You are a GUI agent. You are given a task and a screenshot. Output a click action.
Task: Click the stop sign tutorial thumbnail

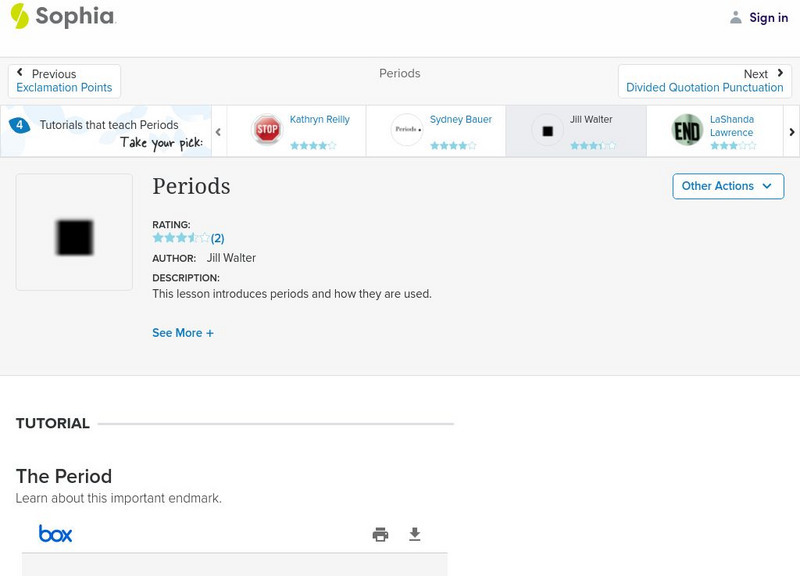tap(267, 130)
